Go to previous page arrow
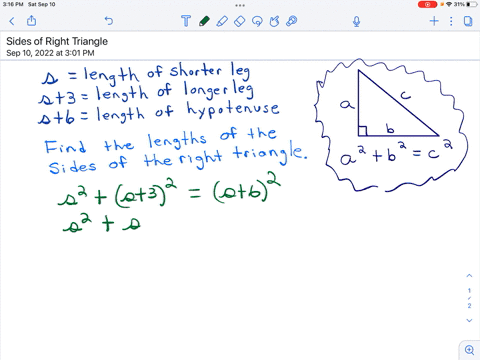The image size is (480, 360). 469,276
